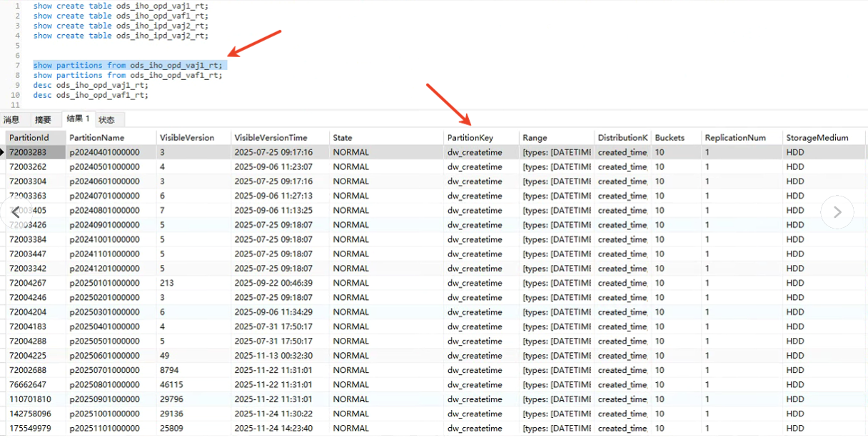Image resolution: width=868 pixels, height=445 pixels.
Task: Place cursor in desc ods_iho_opd_vaf1_rt line
Action: coord(91,95)
